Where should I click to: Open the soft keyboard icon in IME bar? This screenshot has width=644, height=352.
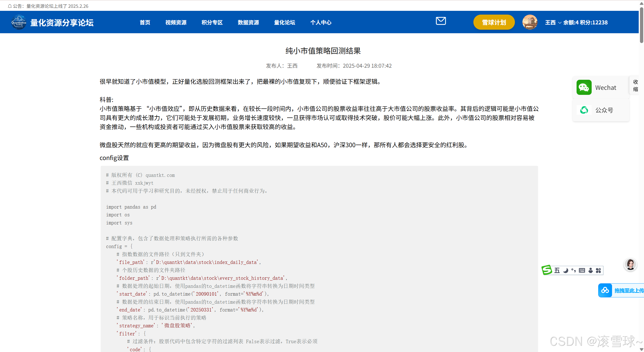click(x=582, y=270)
